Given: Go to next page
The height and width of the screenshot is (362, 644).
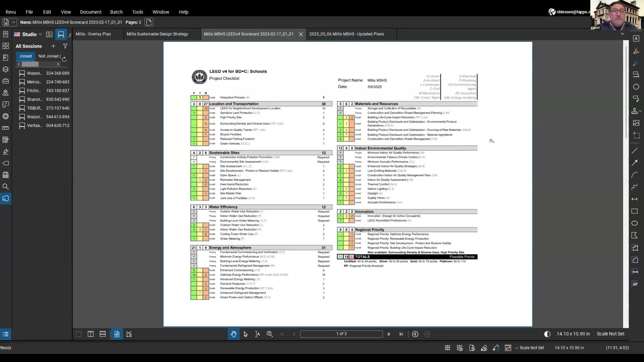Looking at the screenshot, I should pos(389,334).
